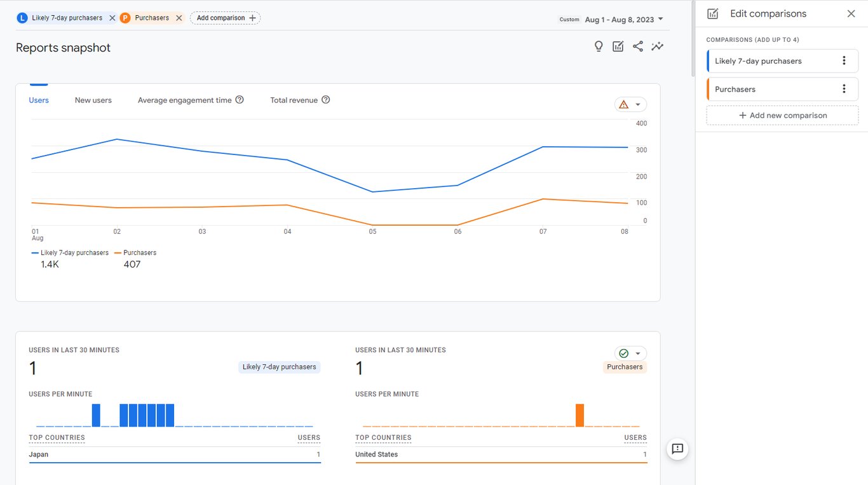Close the Edit comparisons panel

tap(851, 13)
